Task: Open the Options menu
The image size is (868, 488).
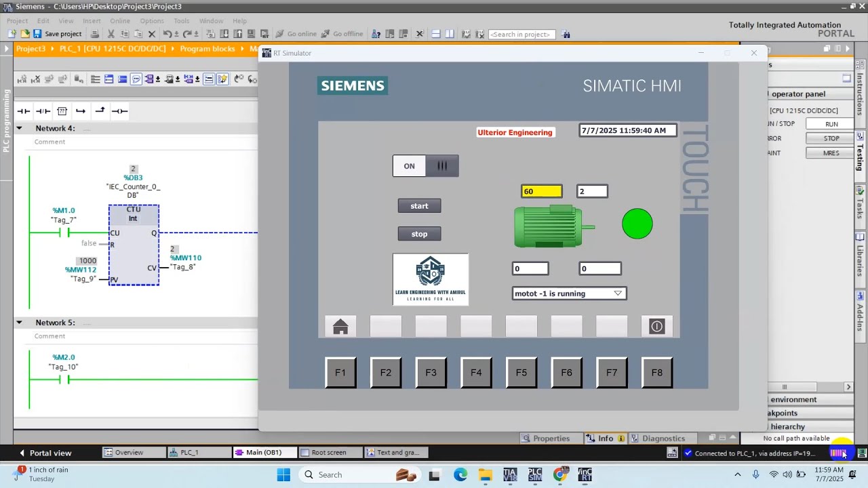Action: coord(152,21)
